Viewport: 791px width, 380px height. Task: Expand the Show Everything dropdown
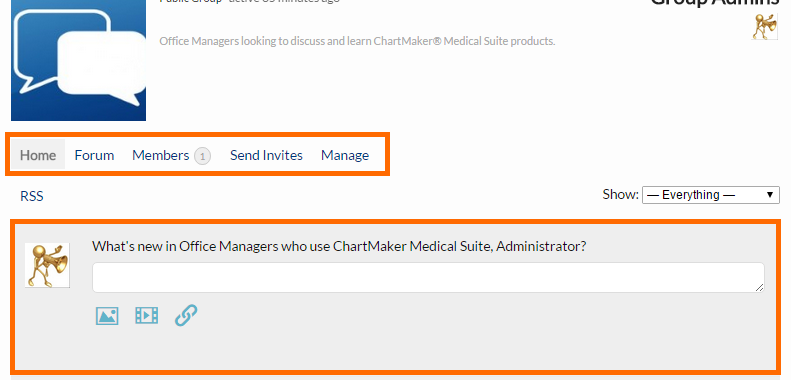pyautogui.click(x=710, y=195)
